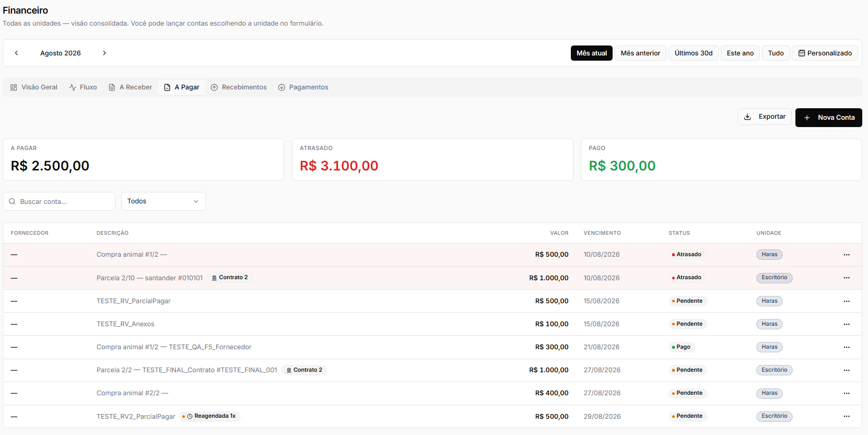
Task: Open row menu for TESTE_QA_F5_Fornecedor row
Action: point(847,347)
